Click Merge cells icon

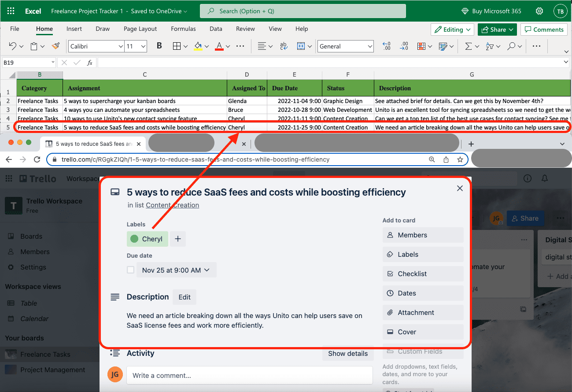click(301, 46)
